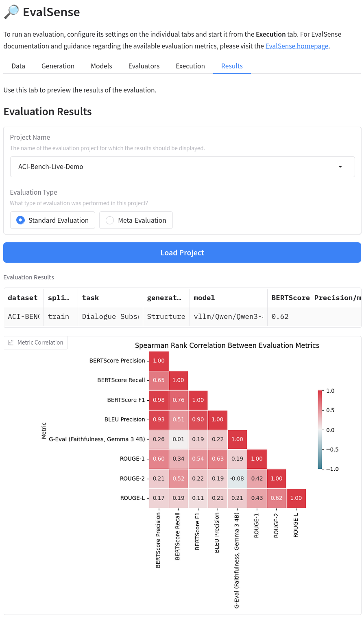Open the EvalSense homepage link
This screenshot has width=364, height=617.
pyautogui.click(x=297, y=46)
